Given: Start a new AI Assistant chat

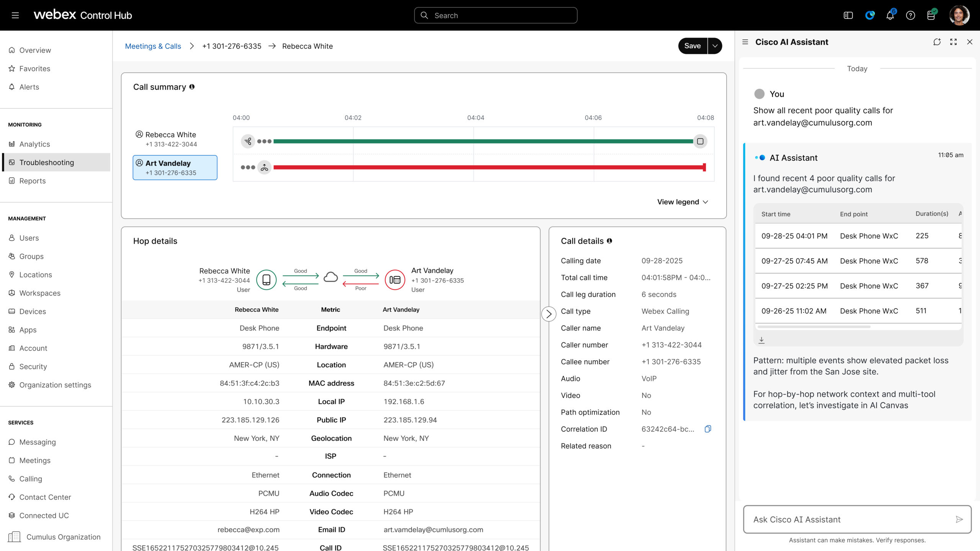Looking at the screenshot, I should [x=937, y=42].
